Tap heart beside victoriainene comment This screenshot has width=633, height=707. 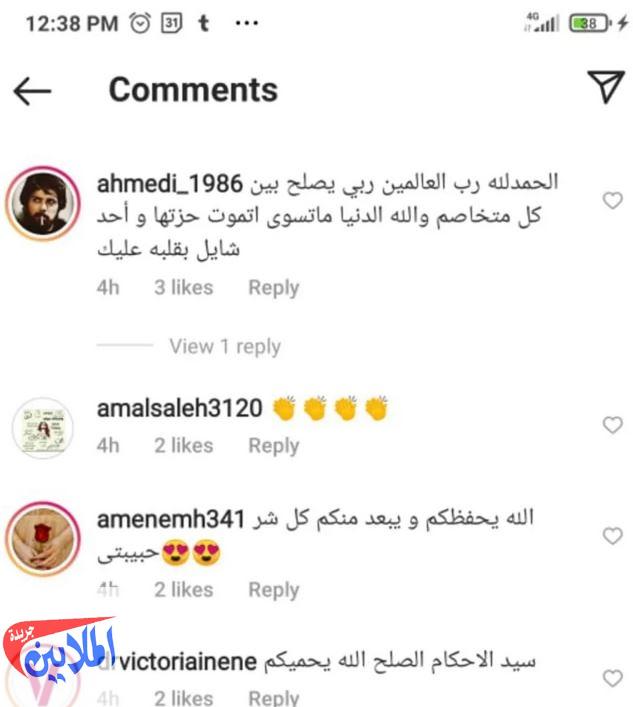(x=612, y=678)
